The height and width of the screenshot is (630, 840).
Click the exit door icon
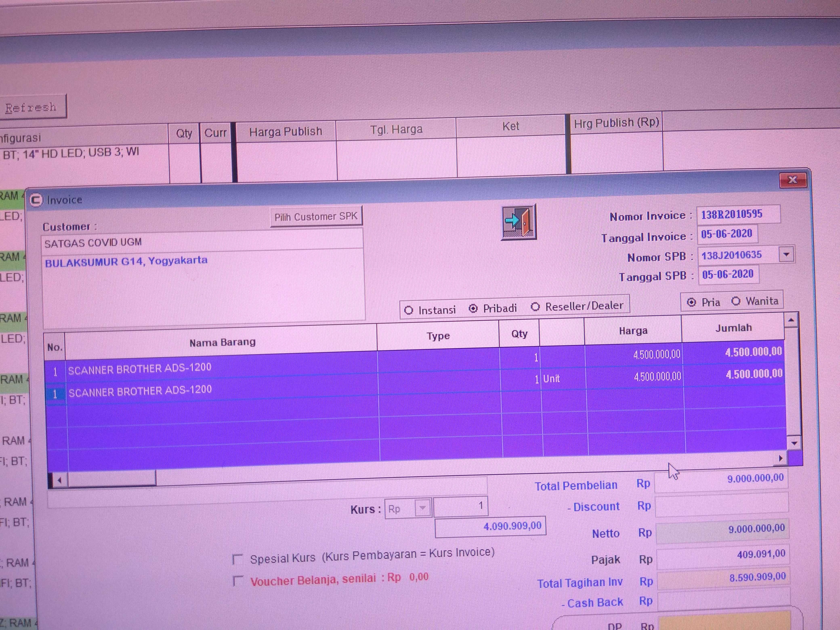(518, 222)
